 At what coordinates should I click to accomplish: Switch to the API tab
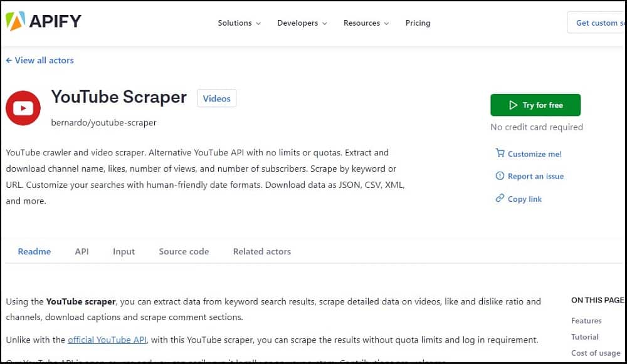82,251
